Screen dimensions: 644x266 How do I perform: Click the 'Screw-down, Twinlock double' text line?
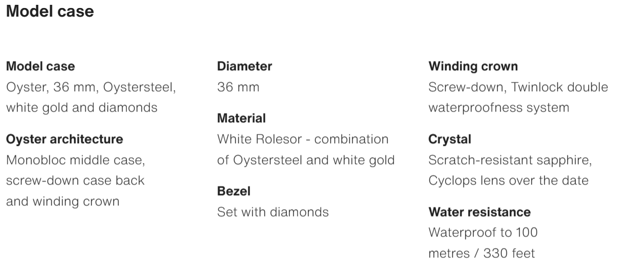pyautogui.click(x=518, y=87)
